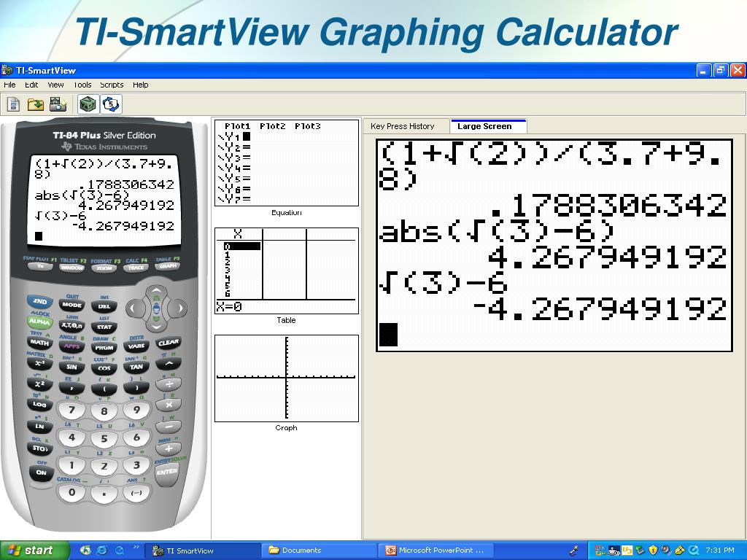Viewport: 747px width, 560px height.
Task: Click the caret exponent calculator key
Action: coord(169,364)
